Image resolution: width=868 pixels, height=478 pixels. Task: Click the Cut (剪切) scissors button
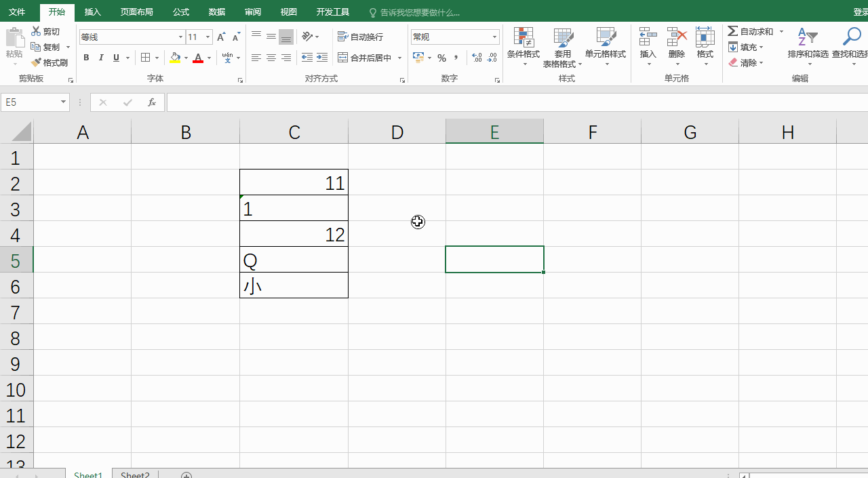45,32
